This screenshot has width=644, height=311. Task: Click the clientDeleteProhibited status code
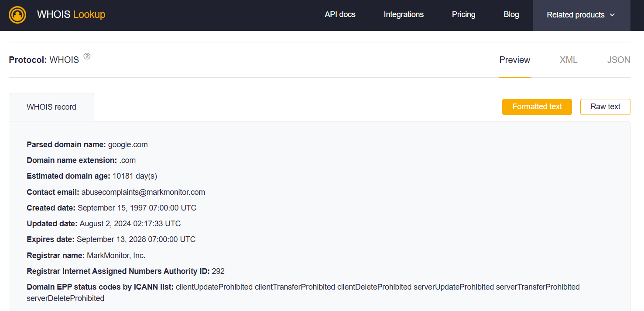[374, 287]
